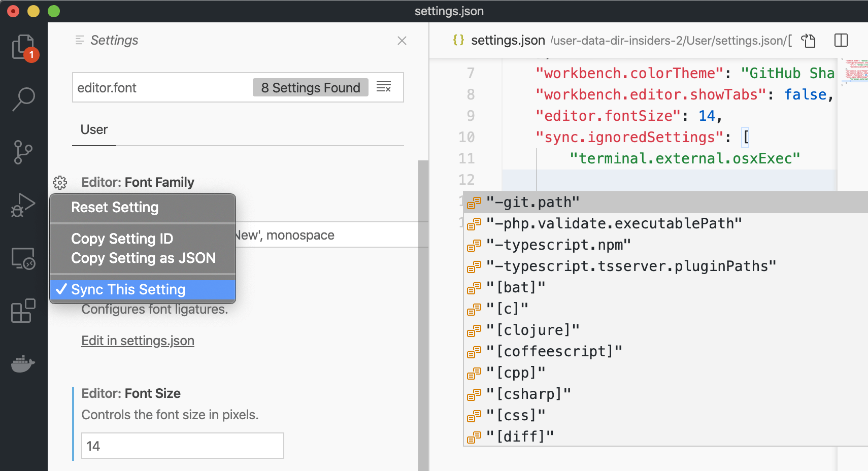
Task: Open the Source Control view
Action: tap(23, 152)
